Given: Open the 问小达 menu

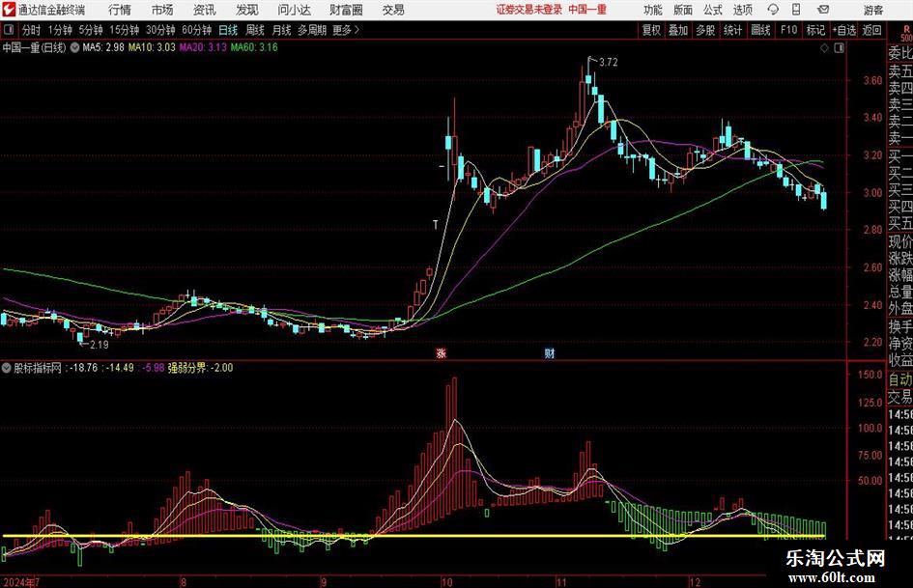Looking at the screenshot, I should (294, 10).
